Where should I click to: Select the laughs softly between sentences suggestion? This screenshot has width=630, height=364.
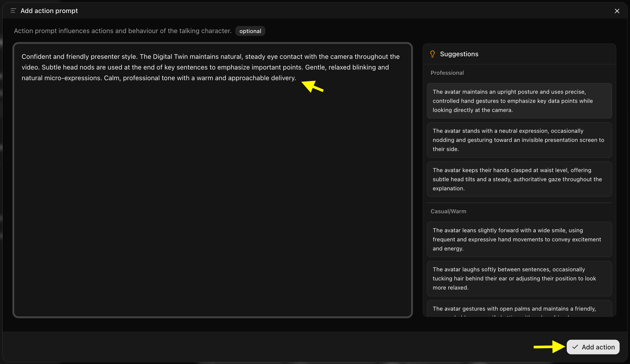click(519, 279)
